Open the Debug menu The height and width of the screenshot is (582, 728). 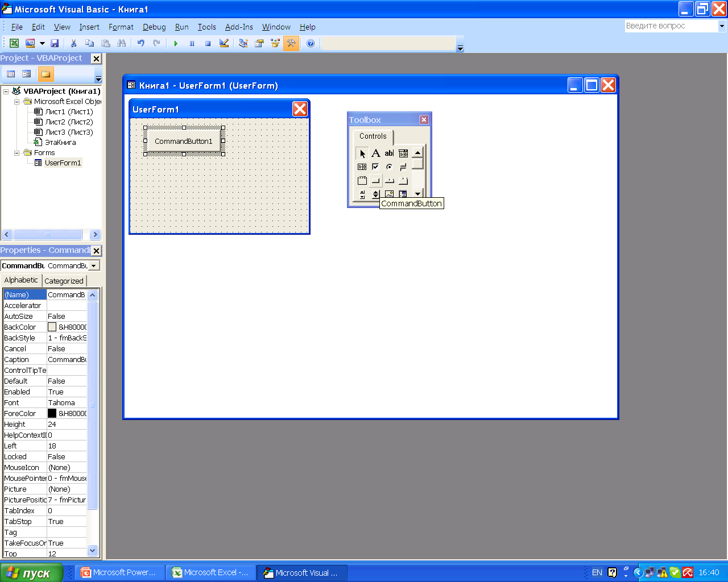coord(154,27)
